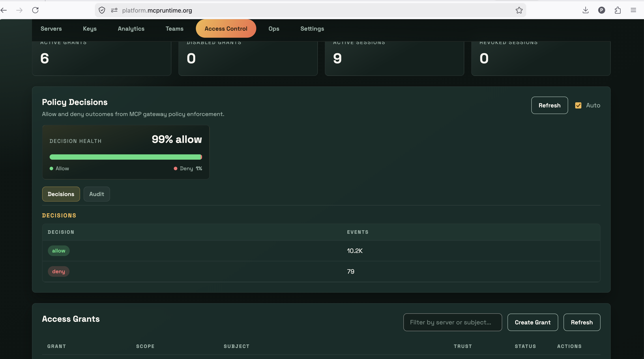
Task: Open the browser extensions menu
Action: (x=618, y=10)
